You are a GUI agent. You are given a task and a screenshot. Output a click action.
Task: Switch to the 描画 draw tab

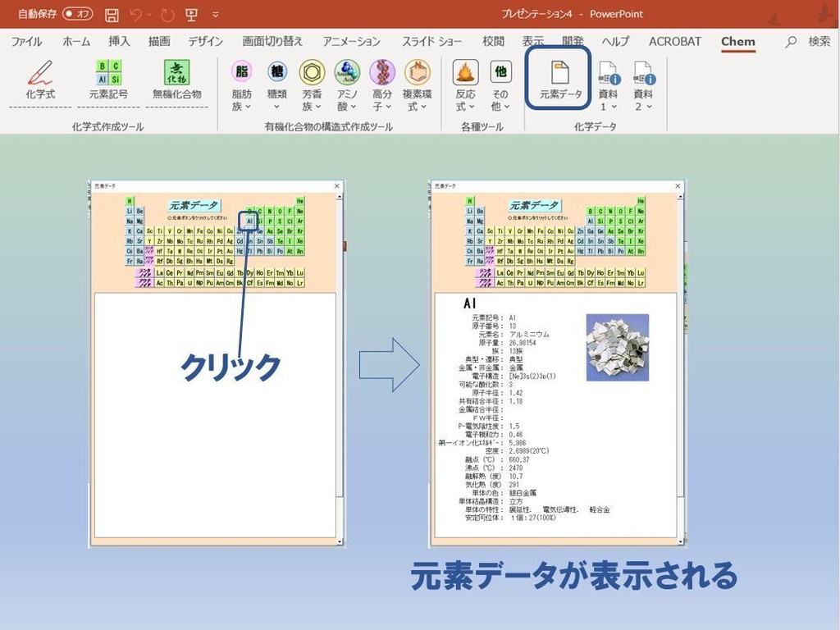[159, 41]
